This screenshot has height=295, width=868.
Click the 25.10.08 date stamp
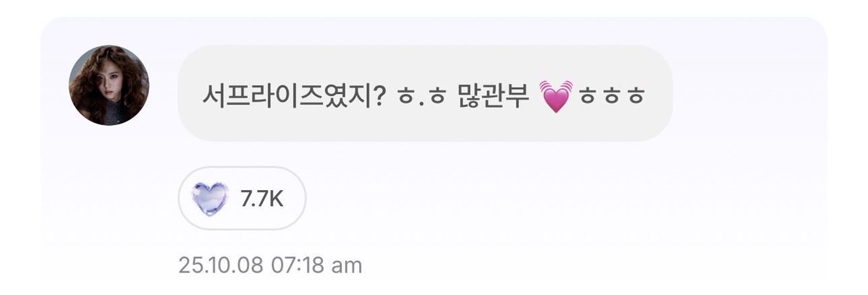[x=220, y=265]
